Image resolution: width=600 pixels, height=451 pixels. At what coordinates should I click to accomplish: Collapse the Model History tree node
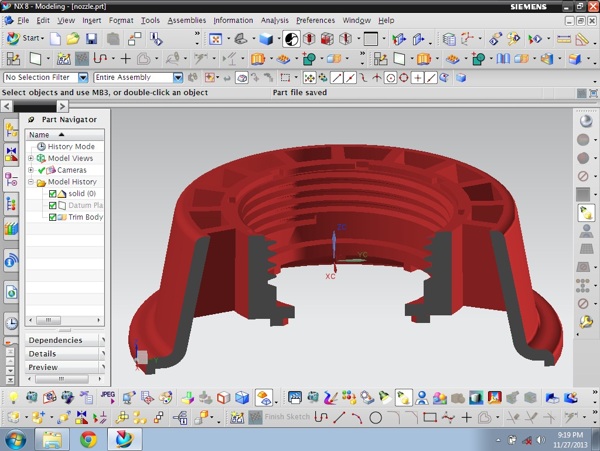(31, 182)
